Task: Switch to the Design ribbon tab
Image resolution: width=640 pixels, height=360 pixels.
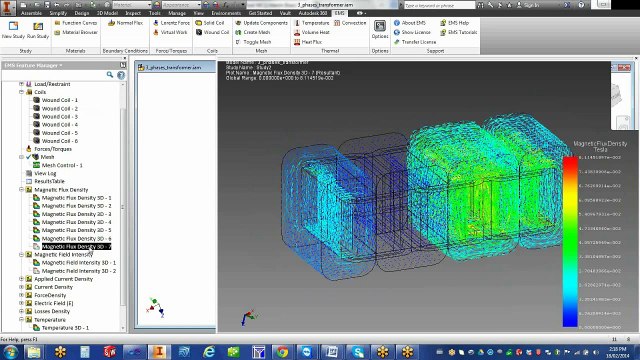Action: coord(82,13)
